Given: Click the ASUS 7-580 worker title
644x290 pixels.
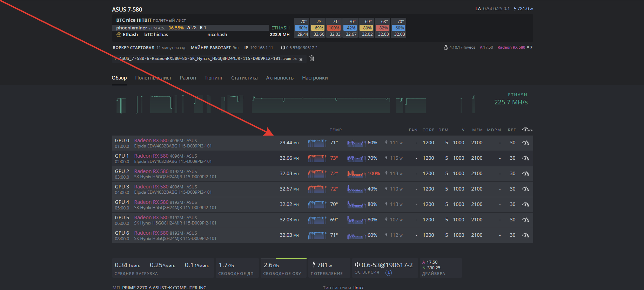Looking at the screenshot, I should coord(127,9).
